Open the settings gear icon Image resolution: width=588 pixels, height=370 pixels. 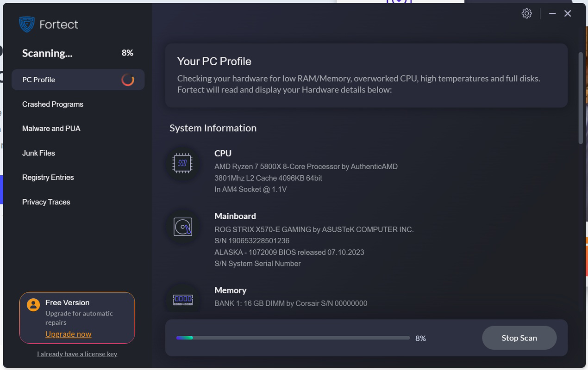526,13
